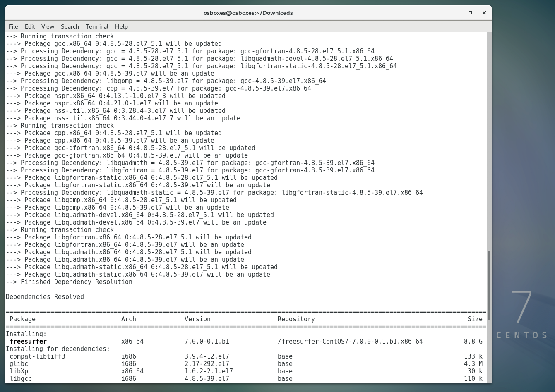Maximize the terminal window
This screenshot has width=555, height=392.
(x=470, y=13)
